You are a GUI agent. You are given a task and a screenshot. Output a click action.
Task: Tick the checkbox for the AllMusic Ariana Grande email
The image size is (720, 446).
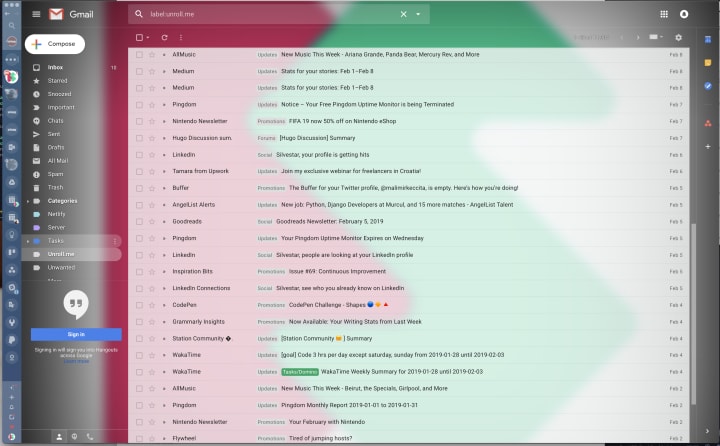point(139,55)
